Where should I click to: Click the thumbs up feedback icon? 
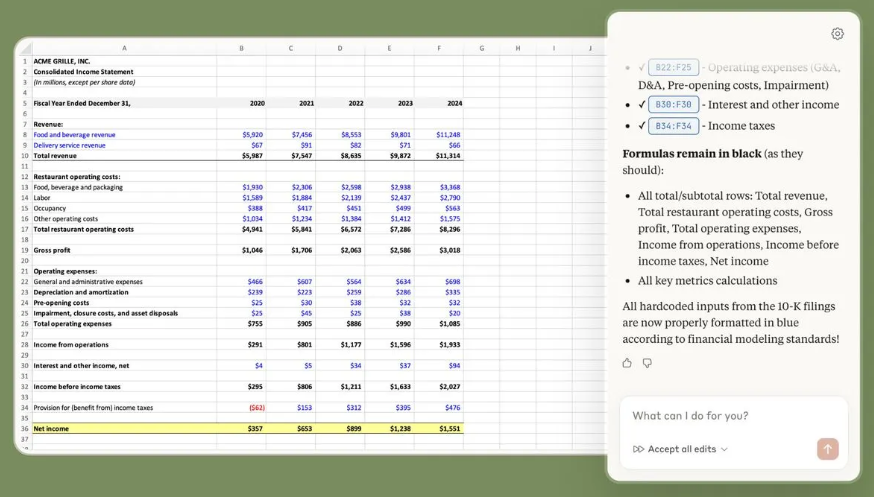(627, 363)
